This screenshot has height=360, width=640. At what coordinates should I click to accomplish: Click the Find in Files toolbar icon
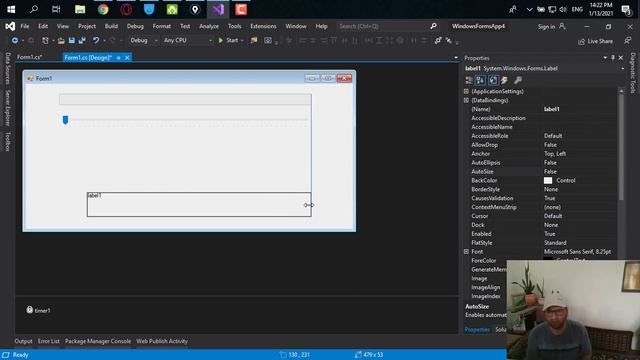point(254,40)
